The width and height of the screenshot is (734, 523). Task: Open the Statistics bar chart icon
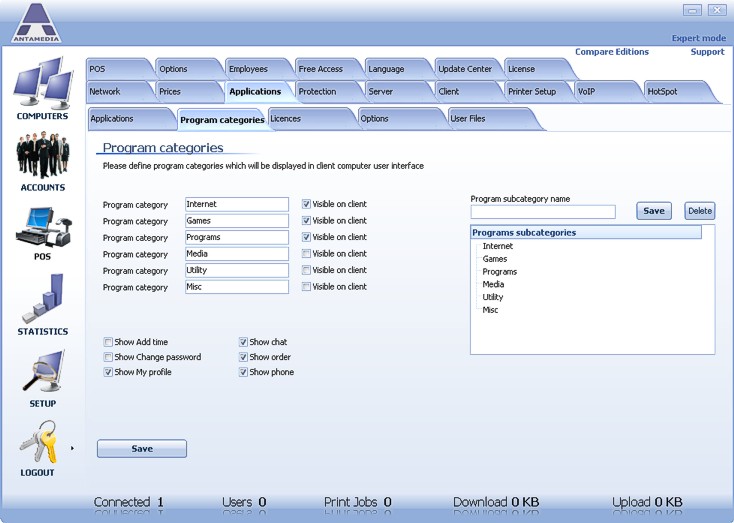click(43, 299)
